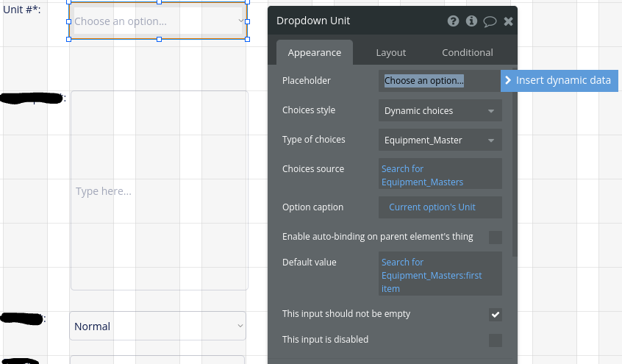The height and width of the screenshot is (364, 622).
Task: Close the Dropdown Unit property panel
Action: [508, 21]
